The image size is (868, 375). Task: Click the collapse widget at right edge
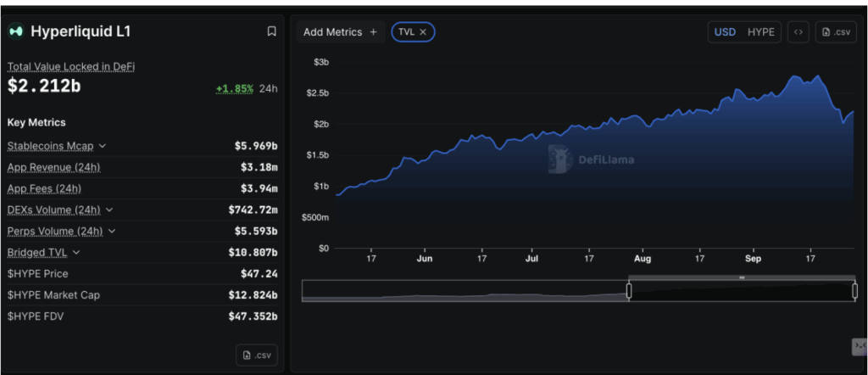click(x=860, y=347)
